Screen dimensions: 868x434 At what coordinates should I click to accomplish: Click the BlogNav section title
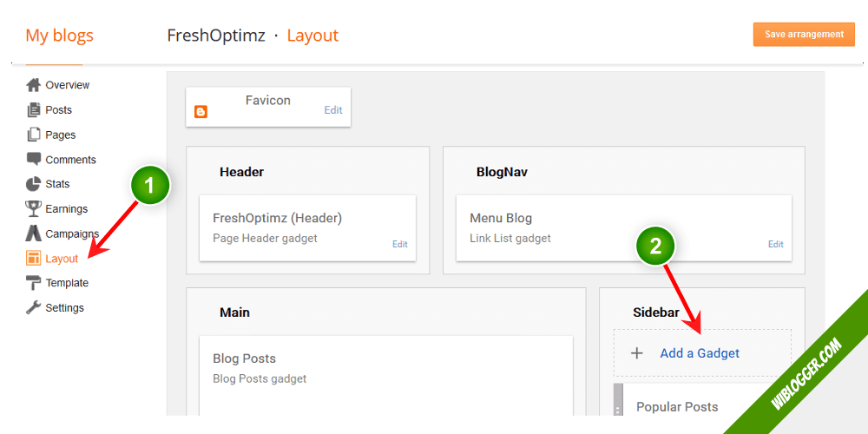coord(502,172)
